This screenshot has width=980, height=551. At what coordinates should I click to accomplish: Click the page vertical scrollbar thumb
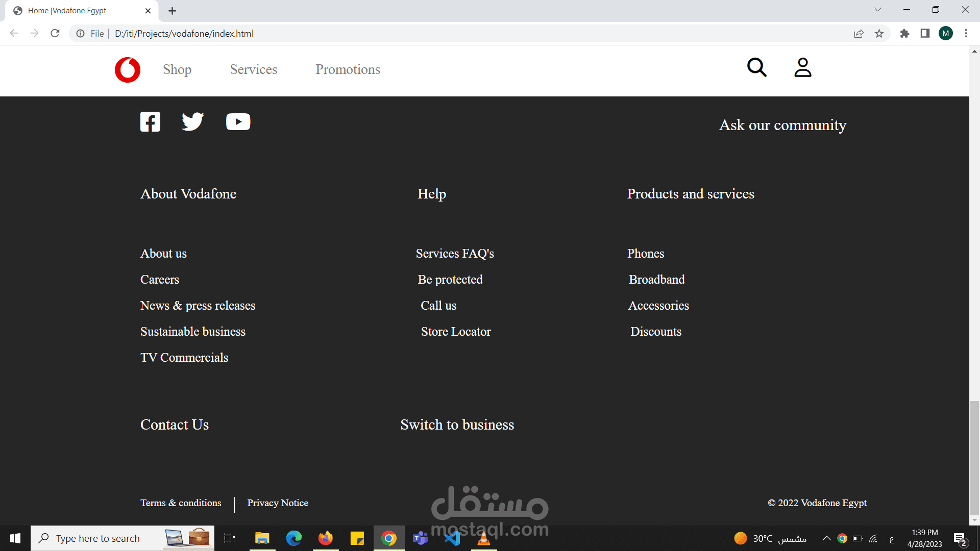(974, 458)
